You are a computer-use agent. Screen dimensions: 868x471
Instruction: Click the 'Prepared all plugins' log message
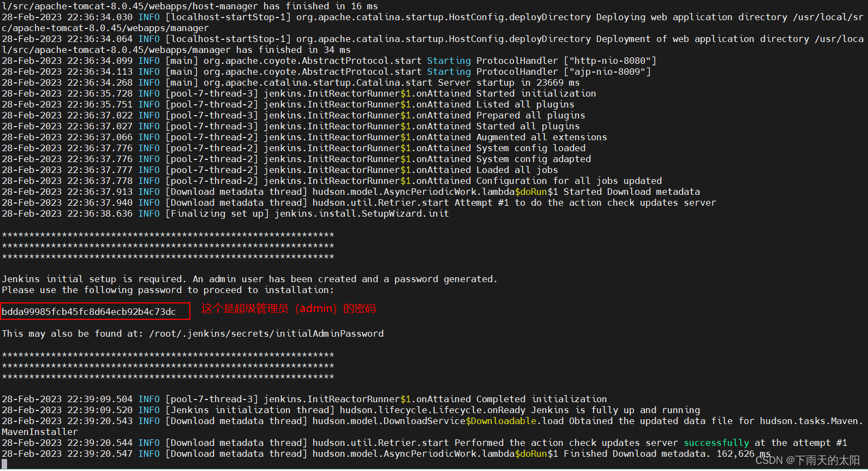point(531,115)
